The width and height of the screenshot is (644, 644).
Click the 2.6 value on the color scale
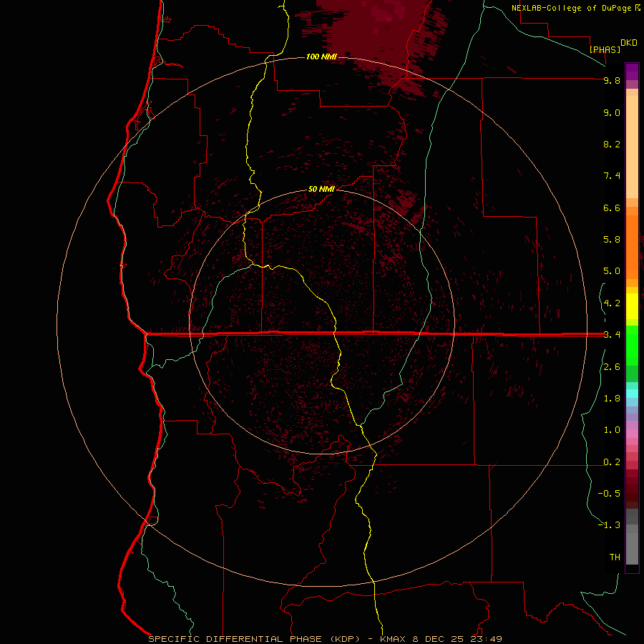click(x=612, y=367)
